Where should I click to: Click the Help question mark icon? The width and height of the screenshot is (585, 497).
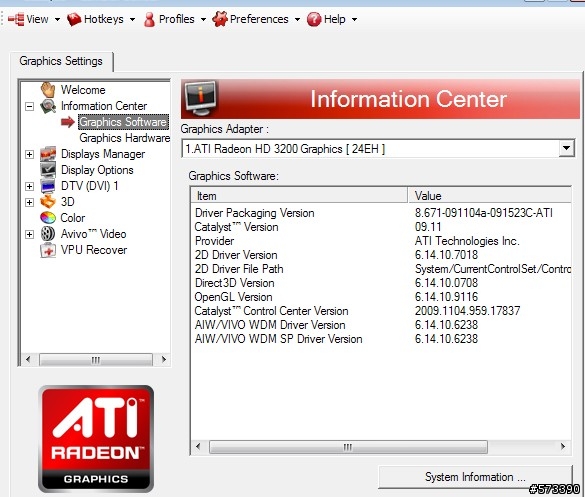pyautogui.click(x=314, y=19)
